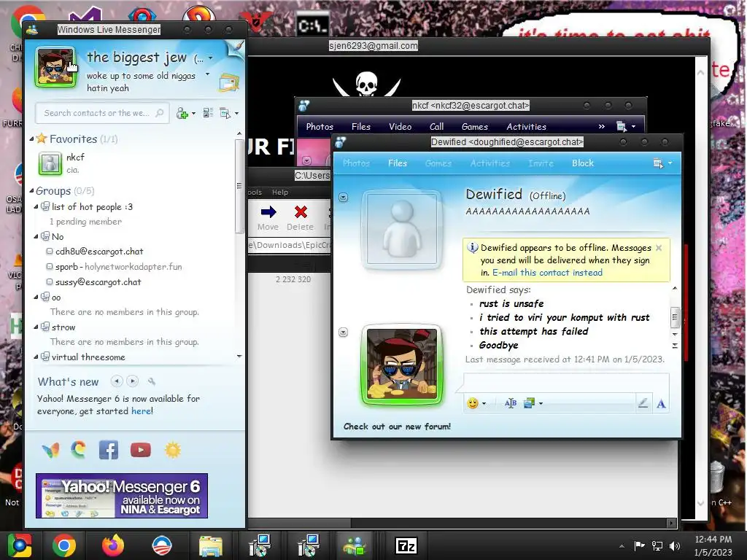The height and width of the screenshot is (560, 747).
Task: Collapse the 'oo' group
Action: (36, 297)
